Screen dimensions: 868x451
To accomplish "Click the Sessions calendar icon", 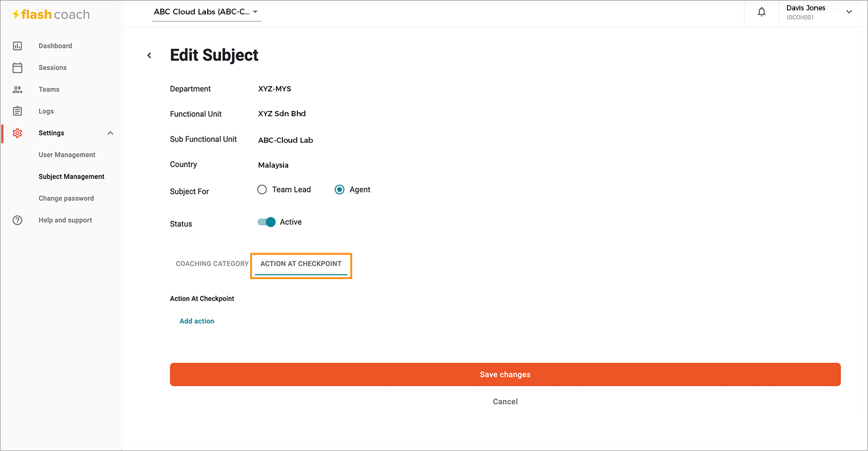I will pyautogui.click(x=17, y=68).
